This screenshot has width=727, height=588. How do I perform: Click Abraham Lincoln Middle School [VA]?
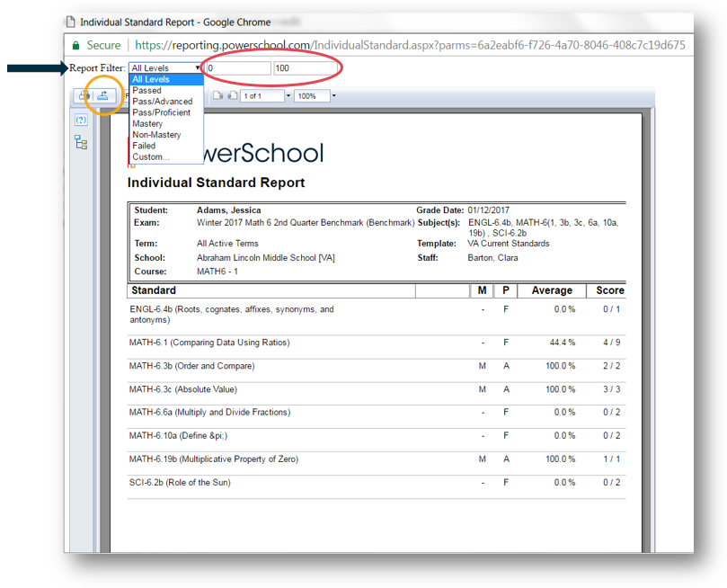pos(266,258)
